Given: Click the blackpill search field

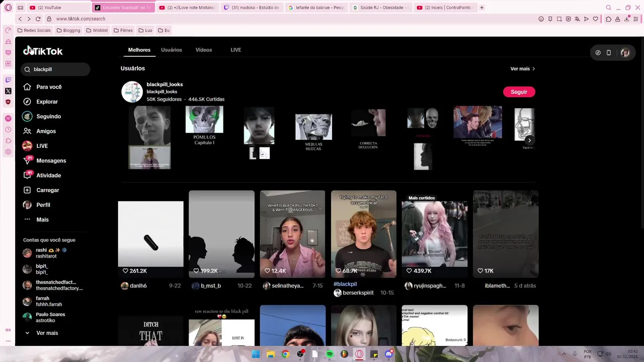Looking at the screenshot, I should (55, 69).
